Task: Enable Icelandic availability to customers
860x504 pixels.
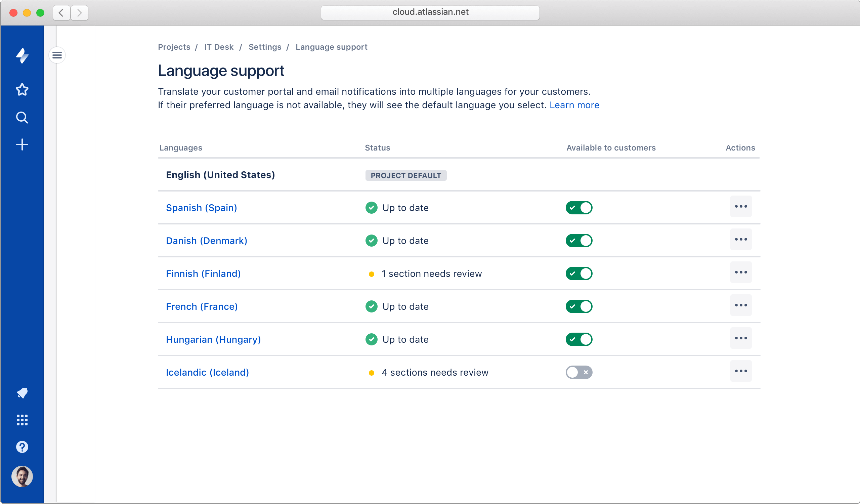Action: click(x=579, y=372)
